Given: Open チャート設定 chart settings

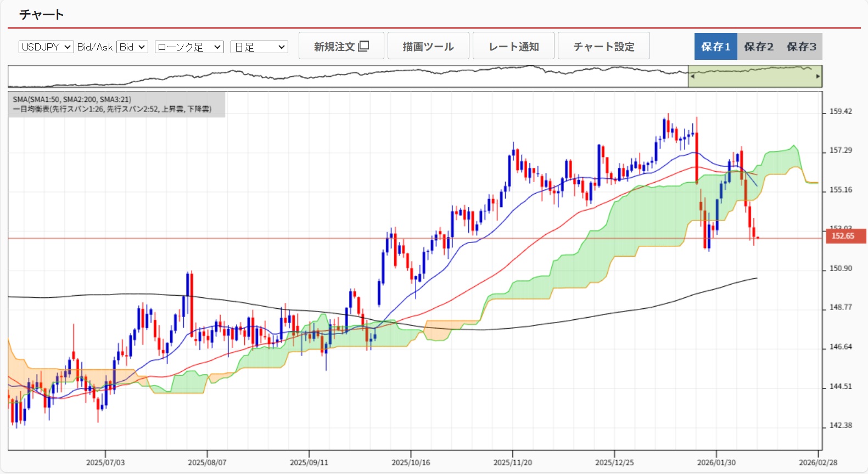Looking at the screenshot, I should 603,46.
